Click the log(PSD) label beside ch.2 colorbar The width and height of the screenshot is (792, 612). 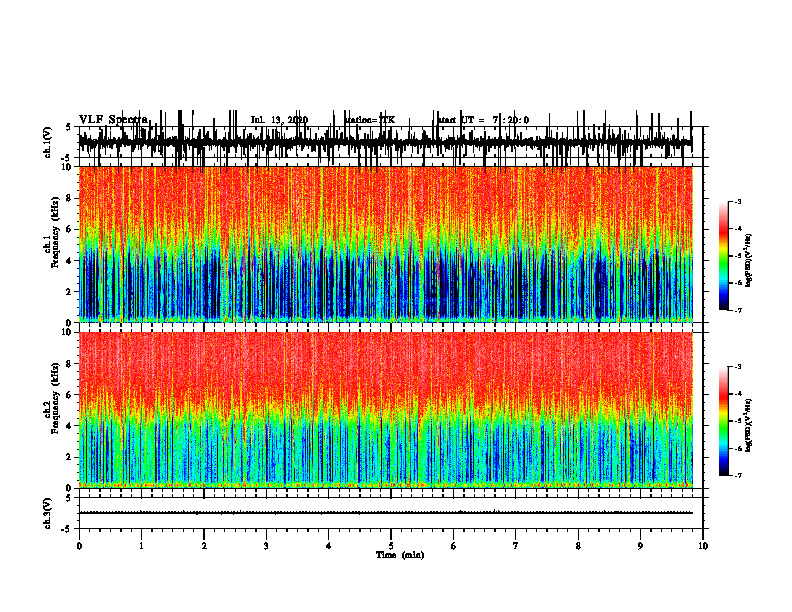(749, 425)
